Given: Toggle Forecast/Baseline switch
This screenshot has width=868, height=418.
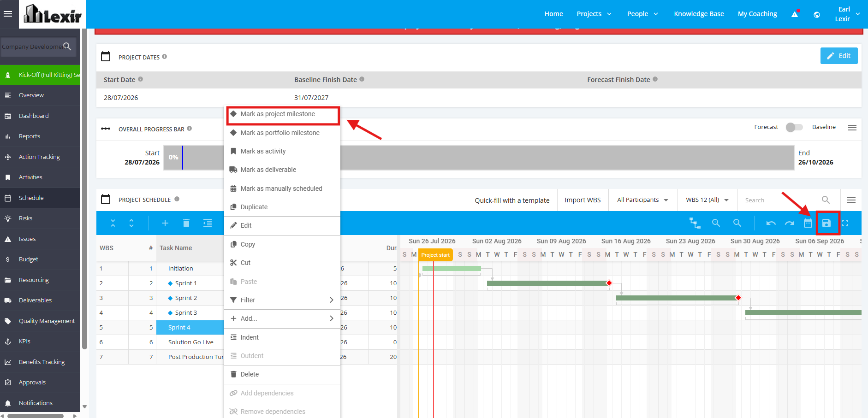Looking at the screenshot, I should pyautogui.click(x=794, y=127).
